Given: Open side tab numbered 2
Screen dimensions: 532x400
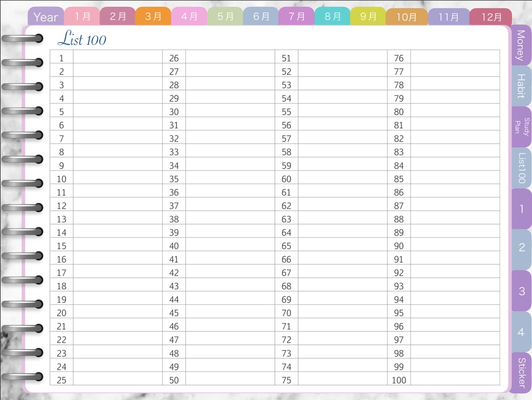Looking at the screenshot, I should click(x=521, y=250).
